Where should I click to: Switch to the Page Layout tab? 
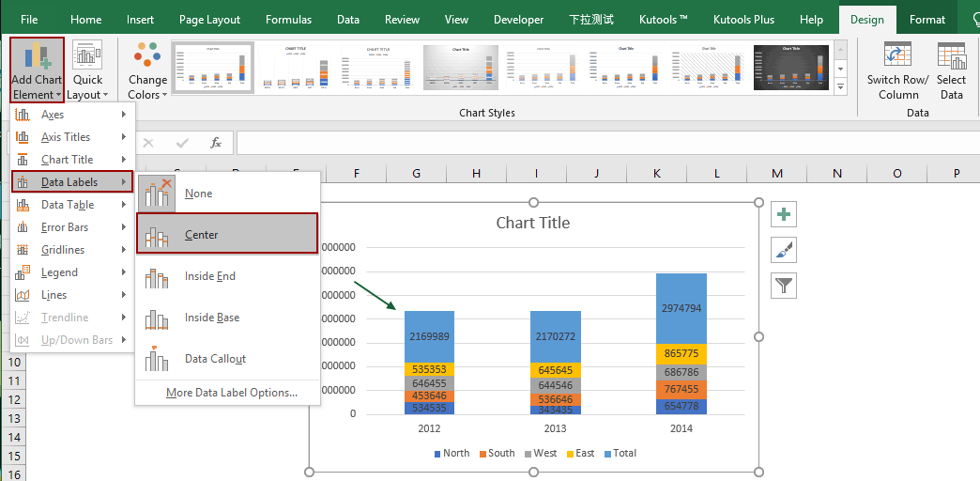(209, 20)
